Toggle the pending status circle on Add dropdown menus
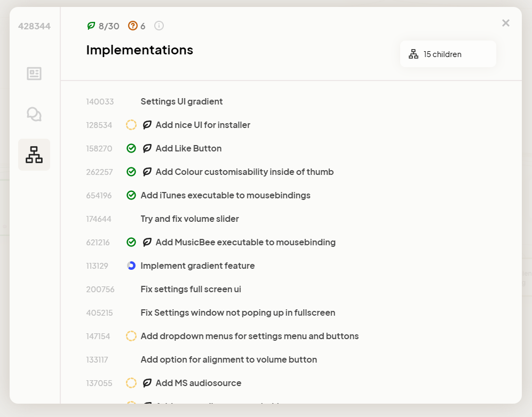This screenshot has height=417, width=532. (131, 336)
